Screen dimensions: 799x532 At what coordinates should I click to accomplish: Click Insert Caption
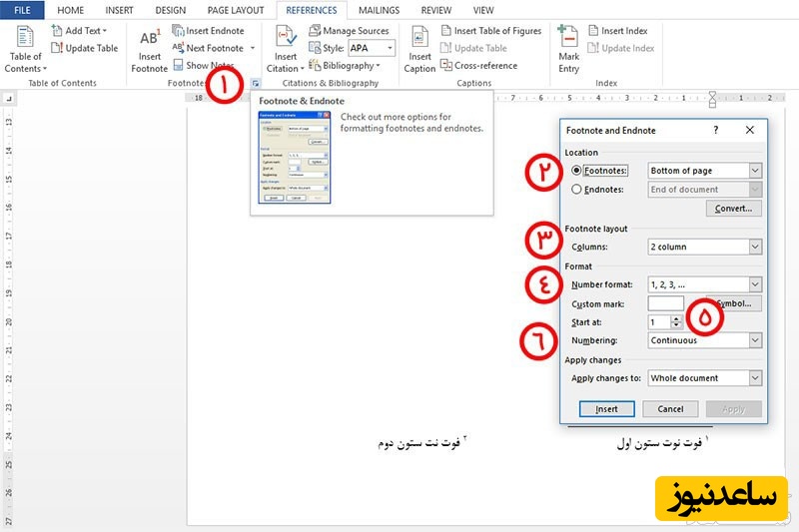(419, 49)
